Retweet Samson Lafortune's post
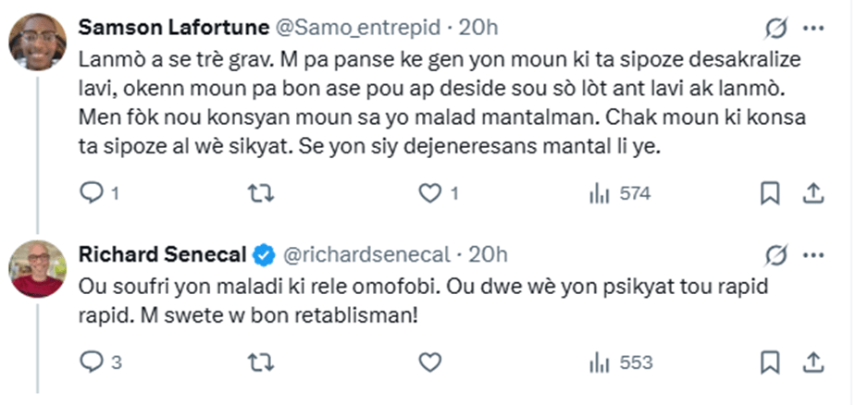This screenshot has height=405, width=868. 264,193
